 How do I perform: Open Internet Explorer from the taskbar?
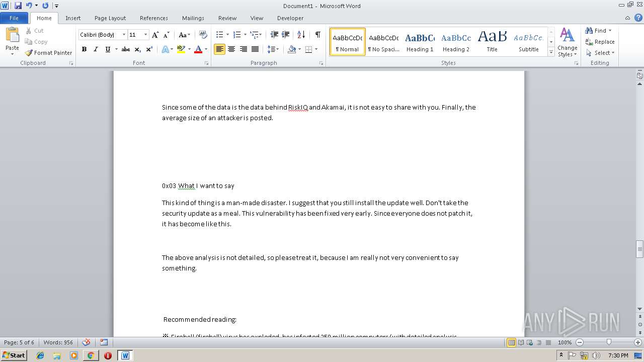40,355
